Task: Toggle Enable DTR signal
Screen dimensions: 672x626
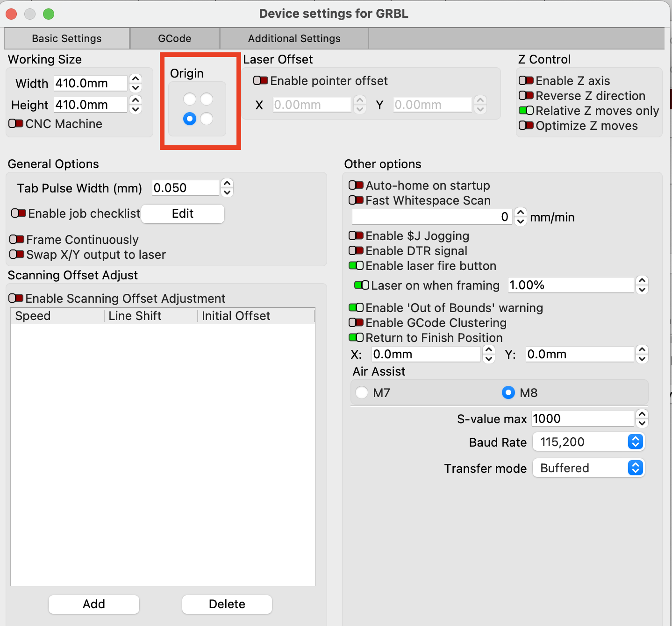Action: (356, 251)
